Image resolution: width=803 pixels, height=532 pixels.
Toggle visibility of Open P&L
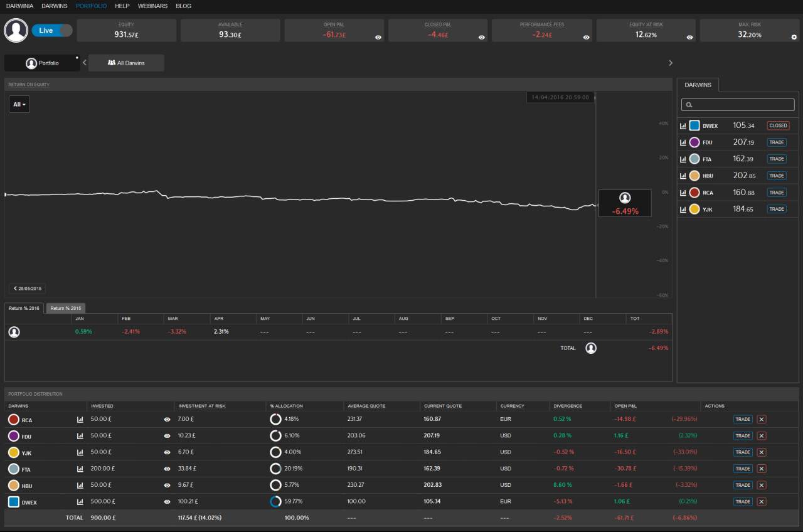378,37
